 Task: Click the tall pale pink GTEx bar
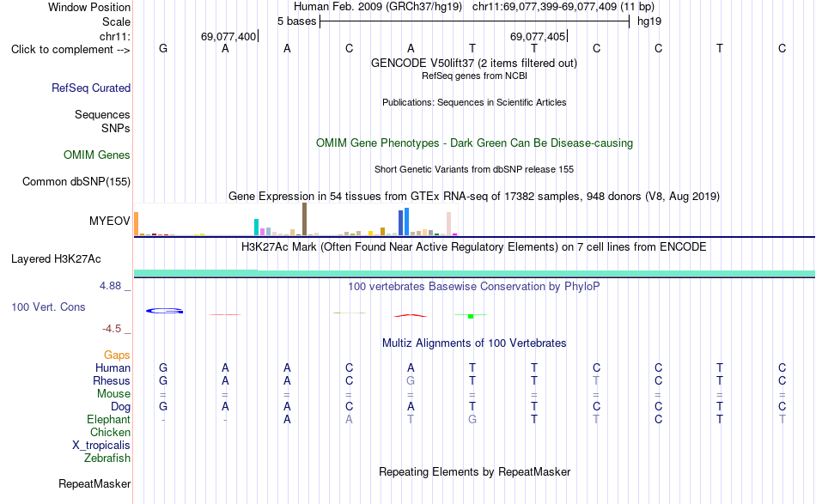click(448, 223)
